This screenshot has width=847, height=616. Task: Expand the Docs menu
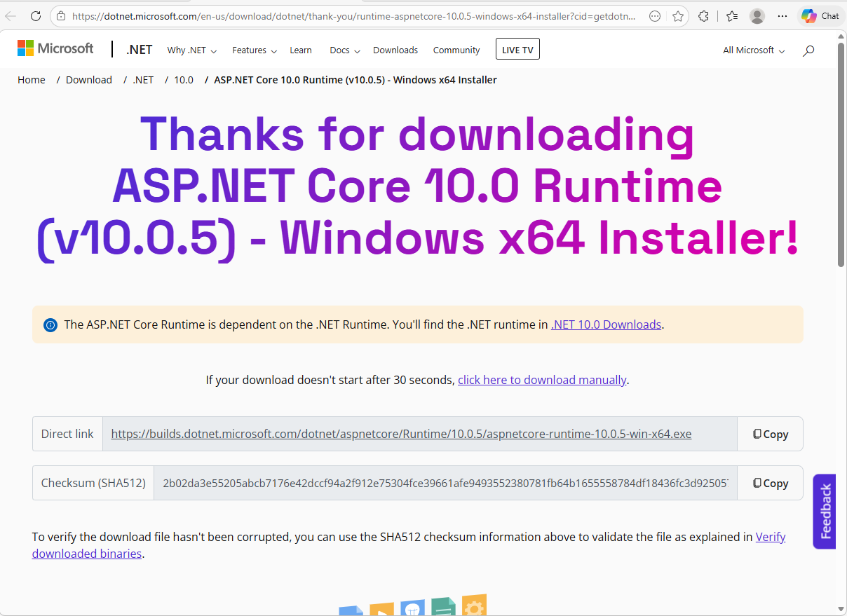[x=344, y=50]
